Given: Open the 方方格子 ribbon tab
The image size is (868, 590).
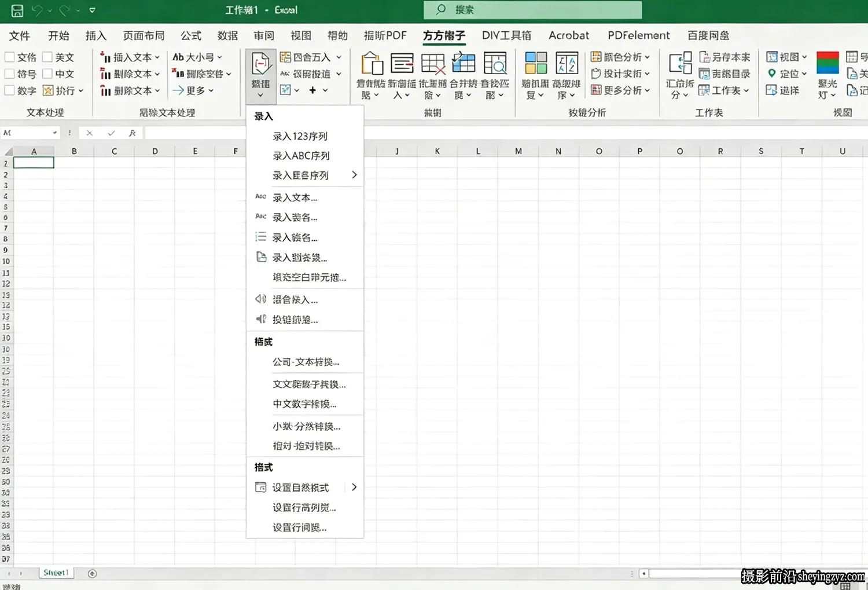Looking at the screenshot, I should (x=444, y=35).
